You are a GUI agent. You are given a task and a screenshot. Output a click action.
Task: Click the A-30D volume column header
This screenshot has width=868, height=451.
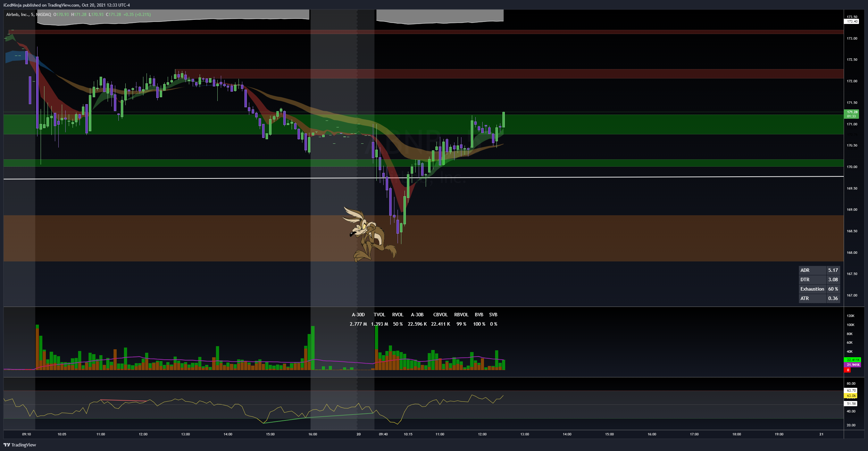tap(358, 315)
